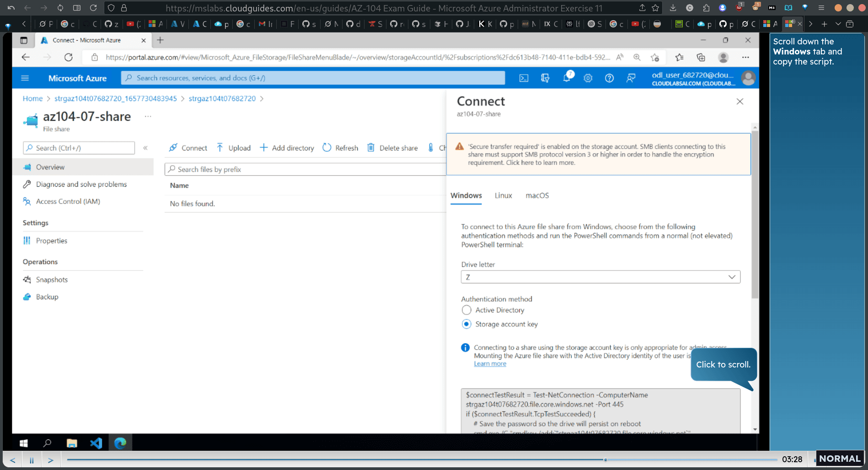Open Edge favorites list

click(x=679, y=57)
